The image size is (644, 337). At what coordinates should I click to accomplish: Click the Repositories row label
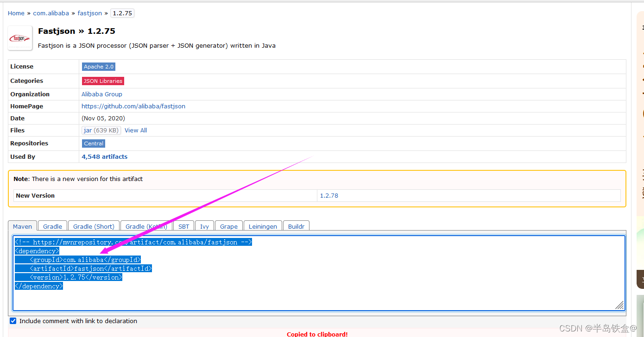point(29,143)
